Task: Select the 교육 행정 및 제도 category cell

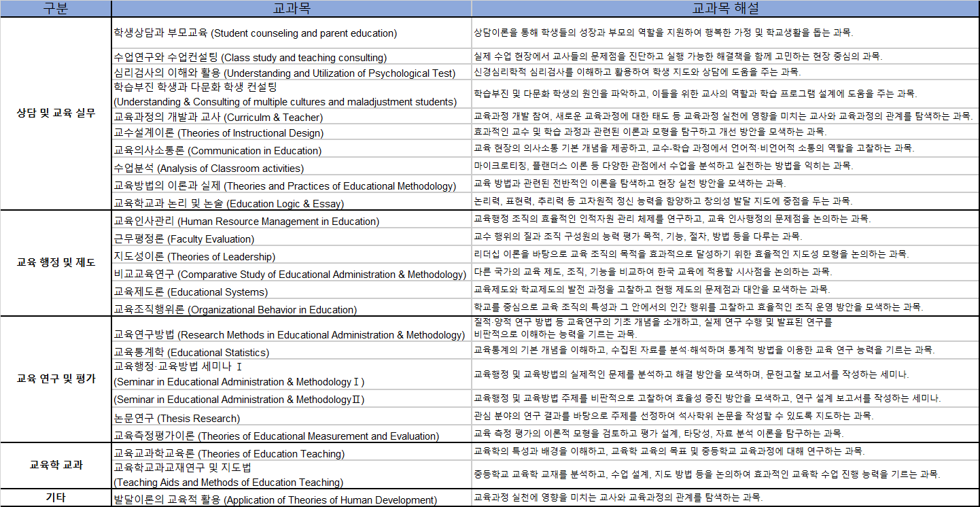Action: 56,262
